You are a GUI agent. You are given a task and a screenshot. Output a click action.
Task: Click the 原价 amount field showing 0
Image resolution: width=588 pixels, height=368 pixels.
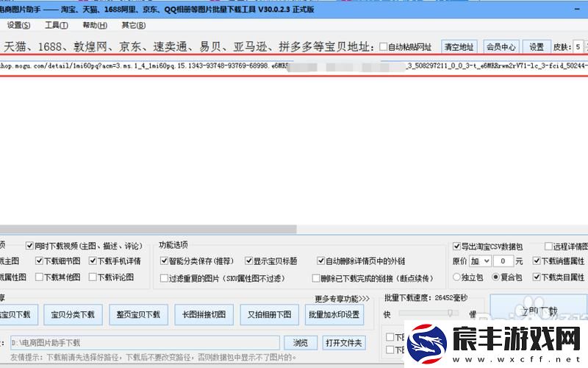503,261
